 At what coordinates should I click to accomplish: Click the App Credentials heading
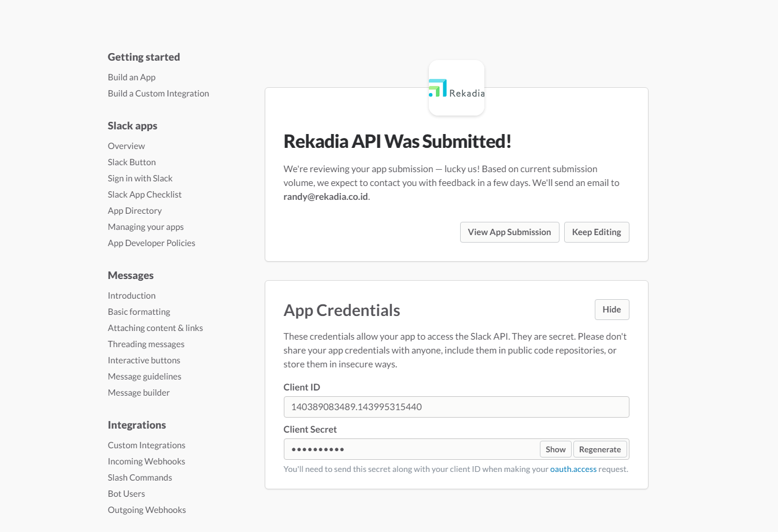tap(342, 311)
